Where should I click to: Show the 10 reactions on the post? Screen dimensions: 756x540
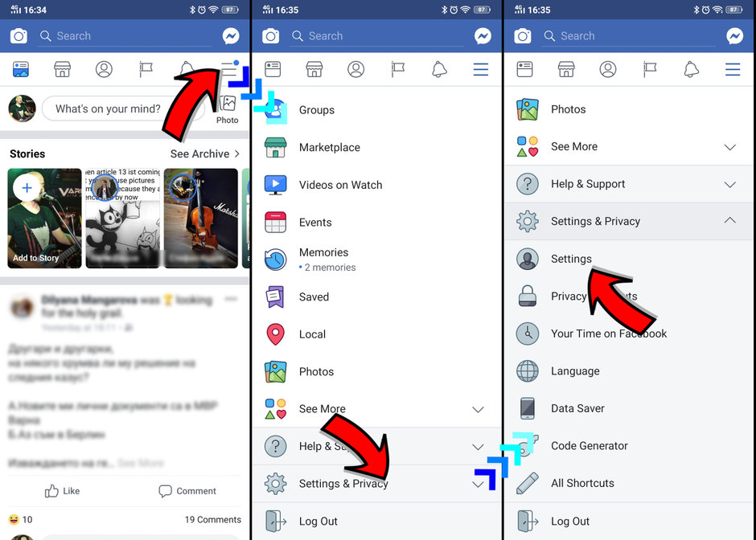(x=20, y=519)
